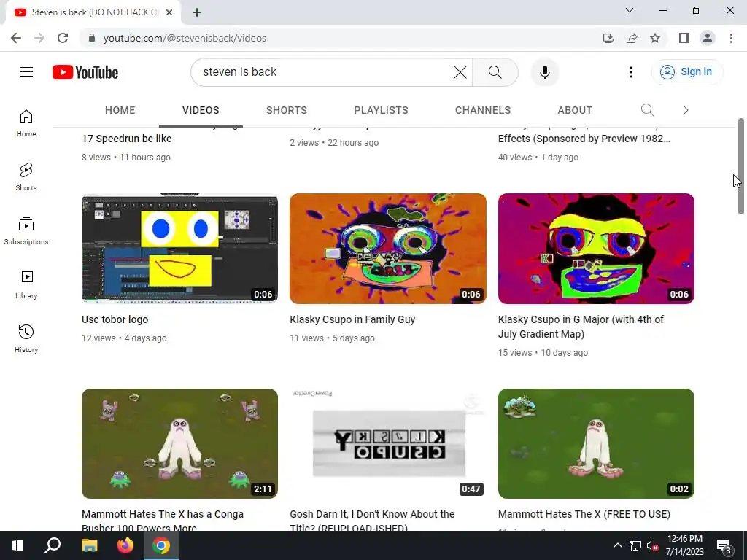
Task: Click the browser address bar URL
Action: click(185, 38)
